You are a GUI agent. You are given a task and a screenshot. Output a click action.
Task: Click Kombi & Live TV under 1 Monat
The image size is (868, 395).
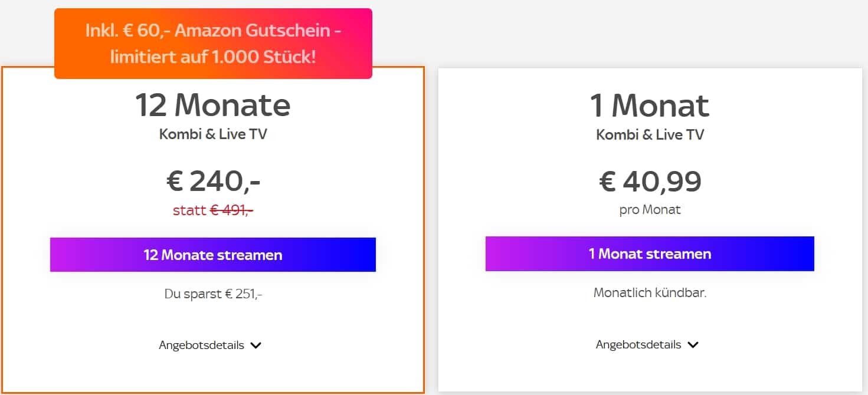tap(650, 134)
